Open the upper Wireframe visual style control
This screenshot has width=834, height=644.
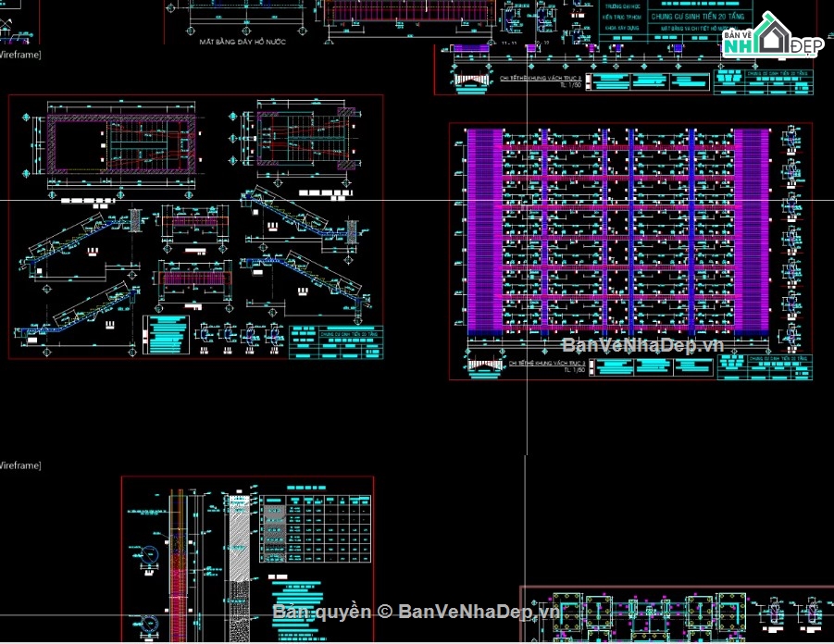pos(20,55)
